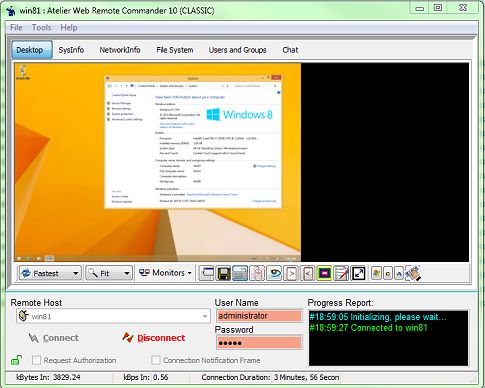485x388 pixels.
Task: Switch to the NetworkInfo tab
Action: 120,50
